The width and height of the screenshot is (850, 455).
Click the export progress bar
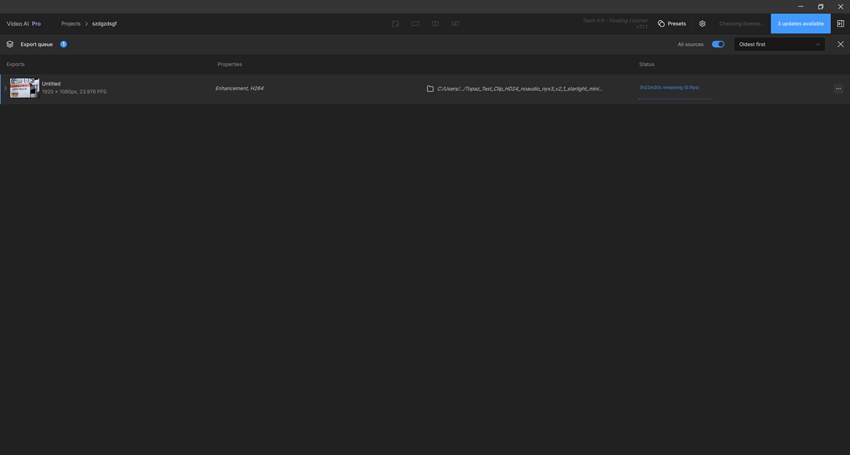(x=674, y=98)
